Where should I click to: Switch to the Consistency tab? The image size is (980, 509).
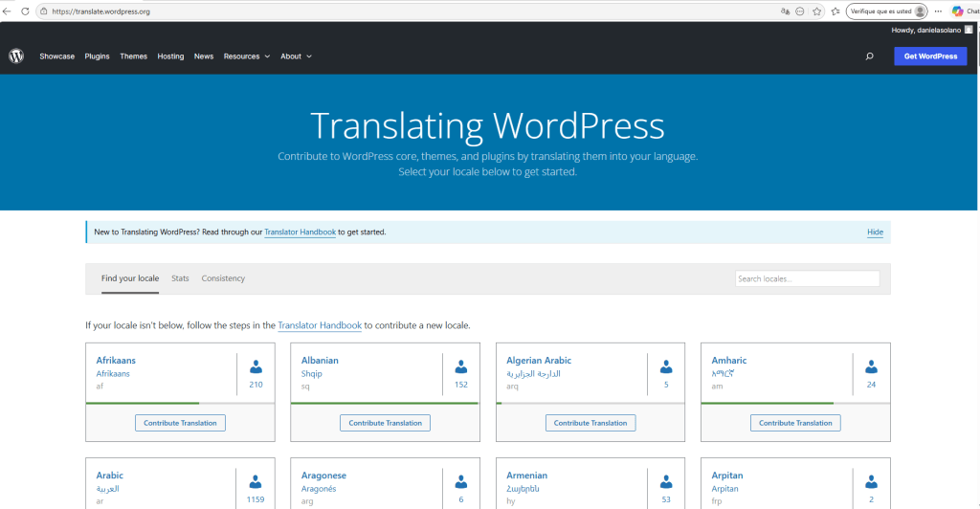click(223, 278)
